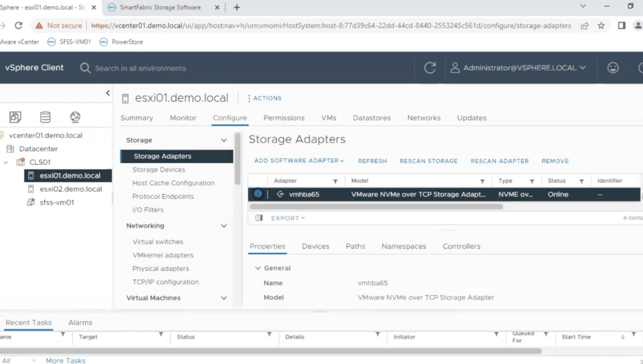Open Add Software Adapter dropdown
The width and height of the screenshot is (643, 364).
tap(299, 160)
